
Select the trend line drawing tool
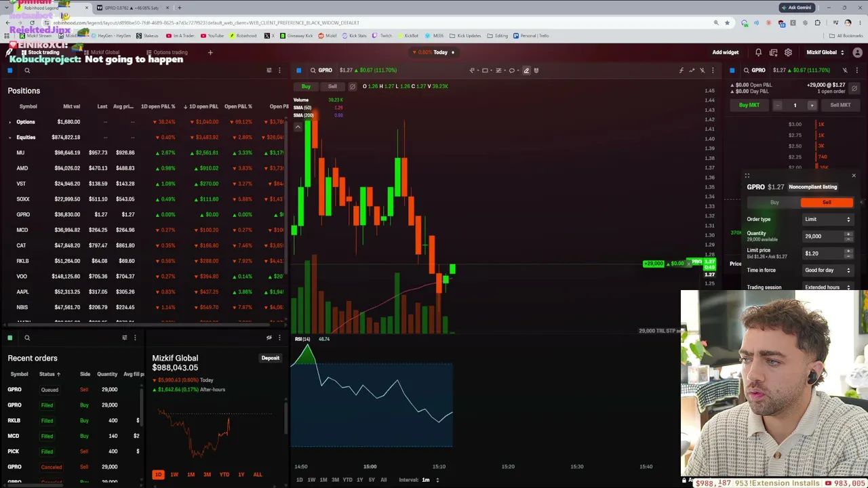(472, 70)
